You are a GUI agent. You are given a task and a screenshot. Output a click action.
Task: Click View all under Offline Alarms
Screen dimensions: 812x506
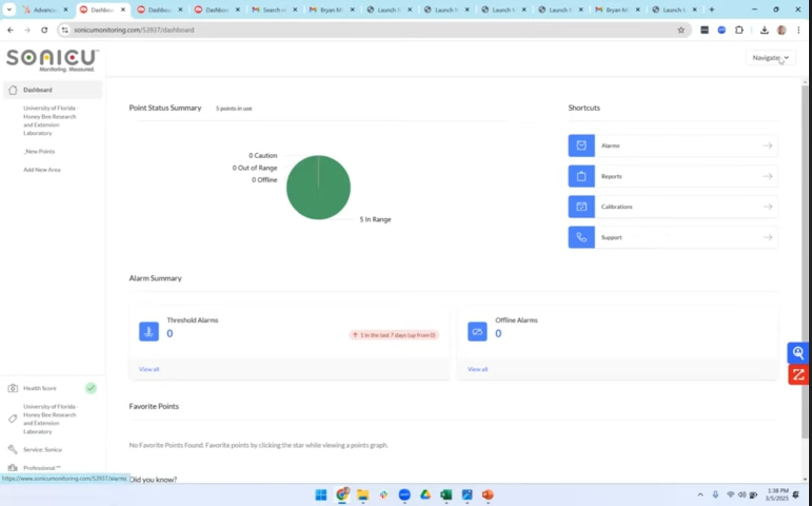coord(477,369)
